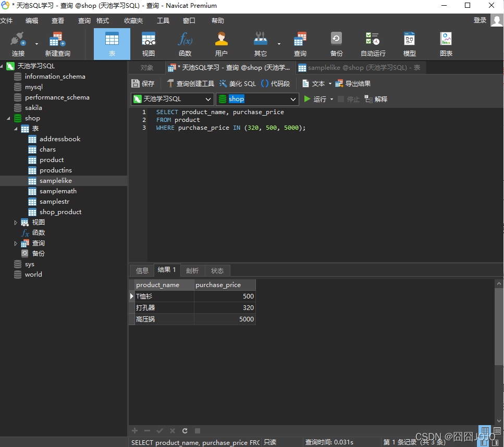Run the query with 运行 button
This screenshot has width=504, height=447.
tap(315, 99)
